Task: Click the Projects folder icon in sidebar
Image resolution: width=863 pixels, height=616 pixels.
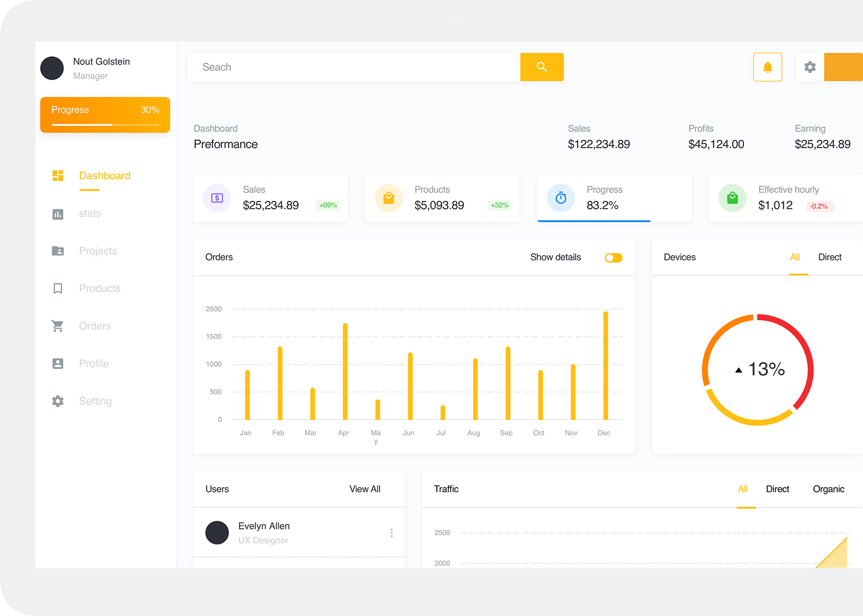Action: [58, 251]
